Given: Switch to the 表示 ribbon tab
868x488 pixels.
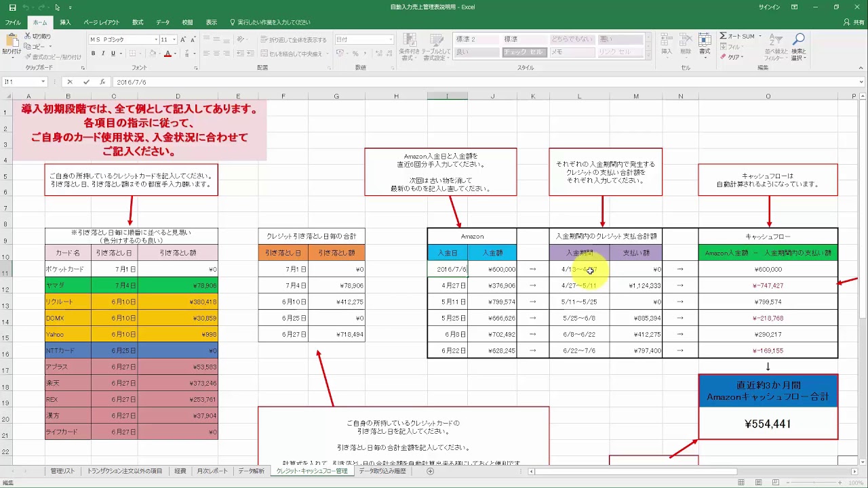Looking at the screenshot, I should click(x=212, y=22).
